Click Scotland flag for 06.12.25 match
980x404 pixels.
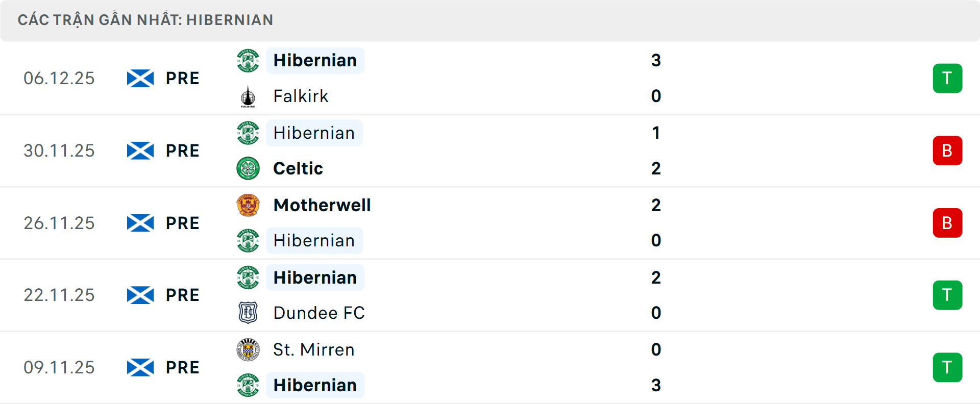pos(140,79)
